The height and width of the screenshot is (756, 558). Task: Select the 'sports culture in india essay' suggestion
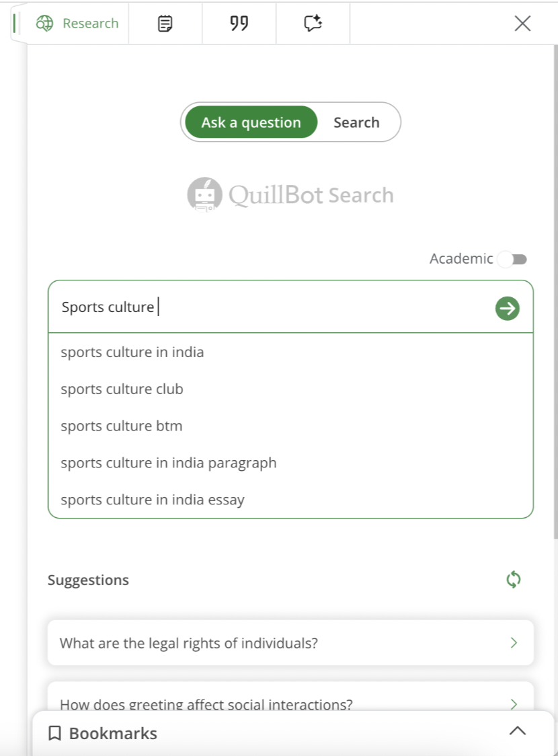tap(152, 499)
